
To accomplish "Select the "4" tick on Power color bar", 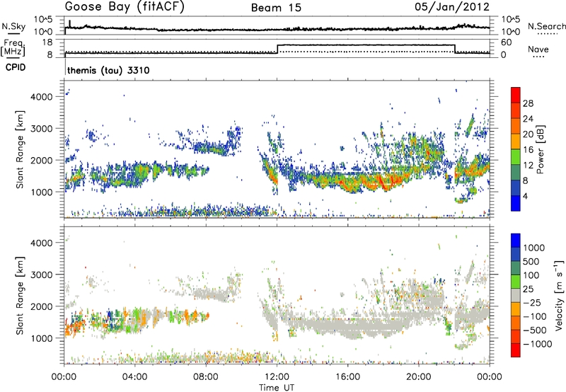I will [x=526, y=196].
